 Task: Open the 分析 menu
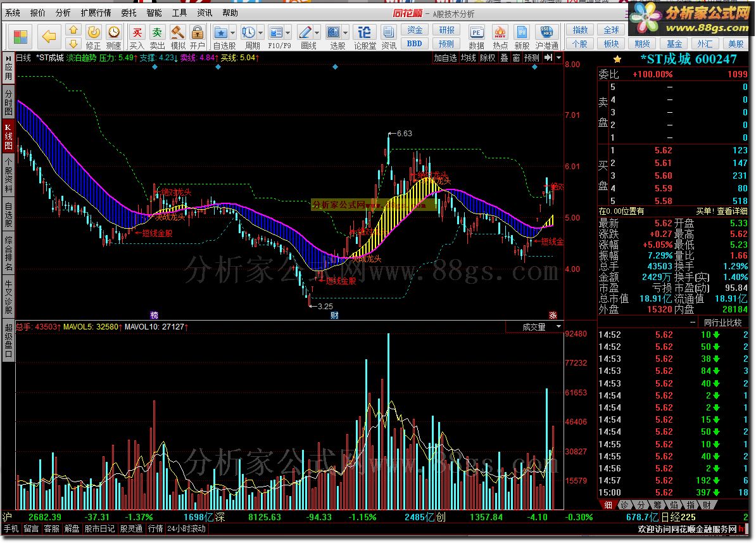pyautogui.click(x=63, y=13)
